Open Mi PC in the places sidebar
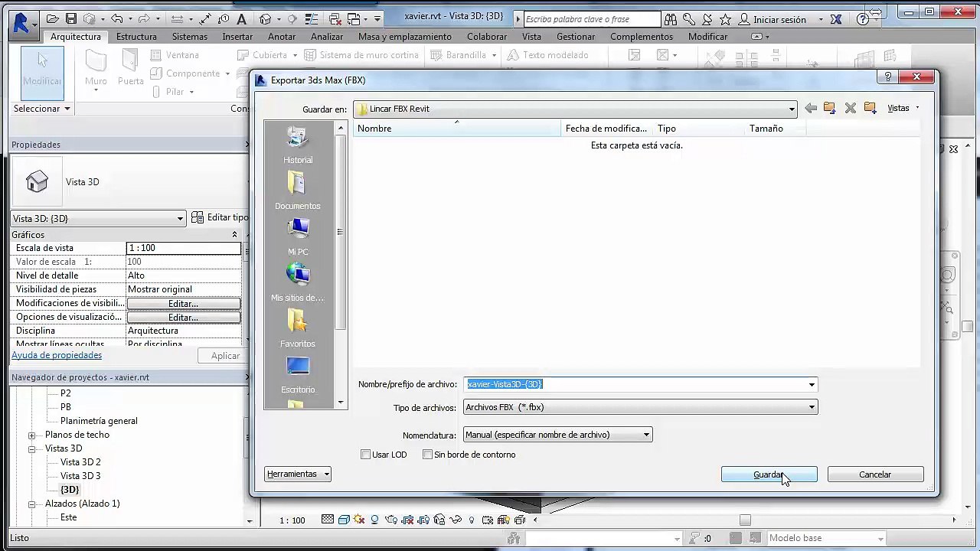 tap(298, 237)
